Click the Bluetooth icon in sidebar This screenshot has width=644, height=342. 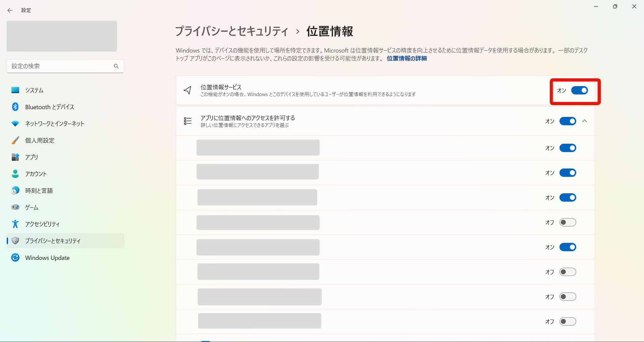[15, 107]
